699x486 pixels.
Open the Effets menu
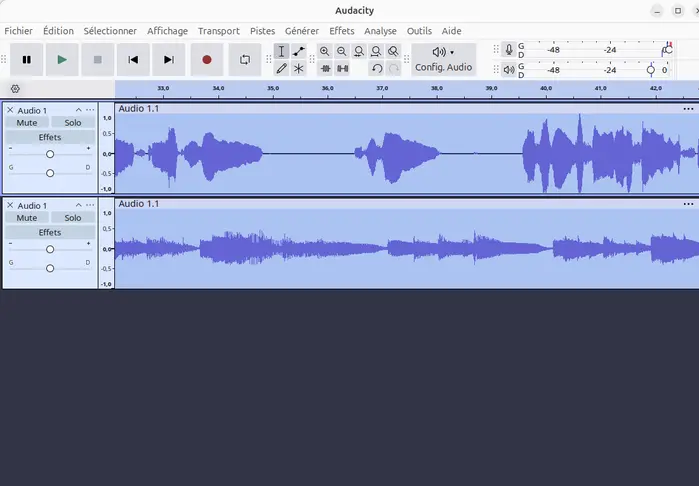(341, 31)
